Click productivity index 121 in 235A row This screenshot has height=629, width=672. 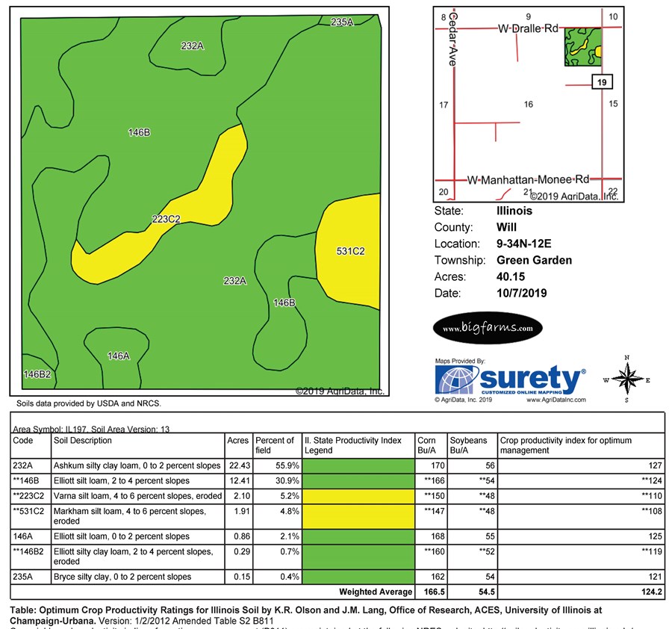tap(655, 577)
